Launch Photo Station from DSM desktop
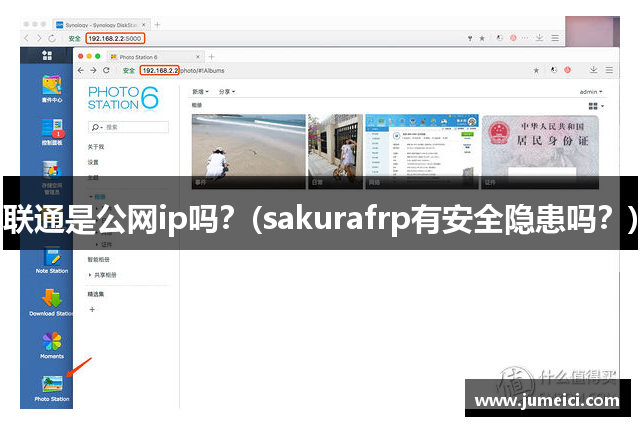 tap(52, 388)
